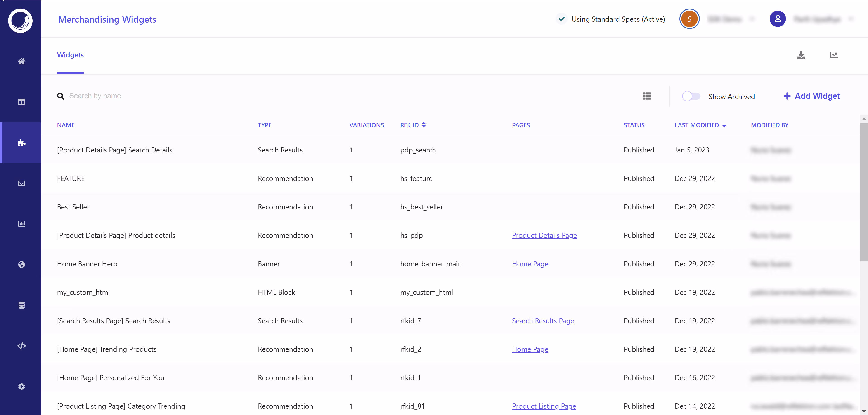Open the Product Details Page link
868x415 pixels.
click(544, 235)
